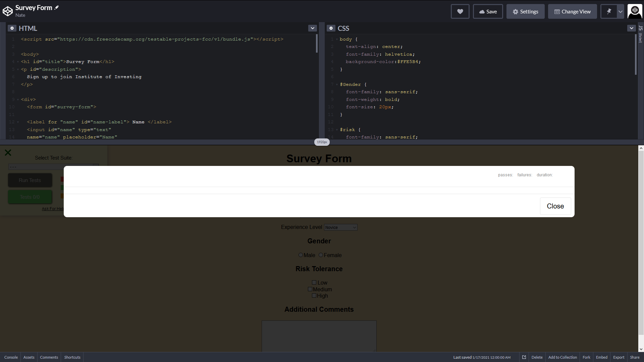Select the Male radio button

301,255
